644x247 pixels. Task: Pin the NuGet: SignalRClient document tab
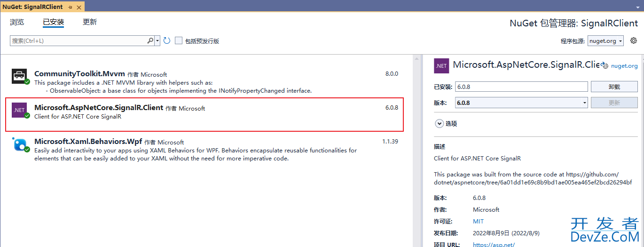70,7
